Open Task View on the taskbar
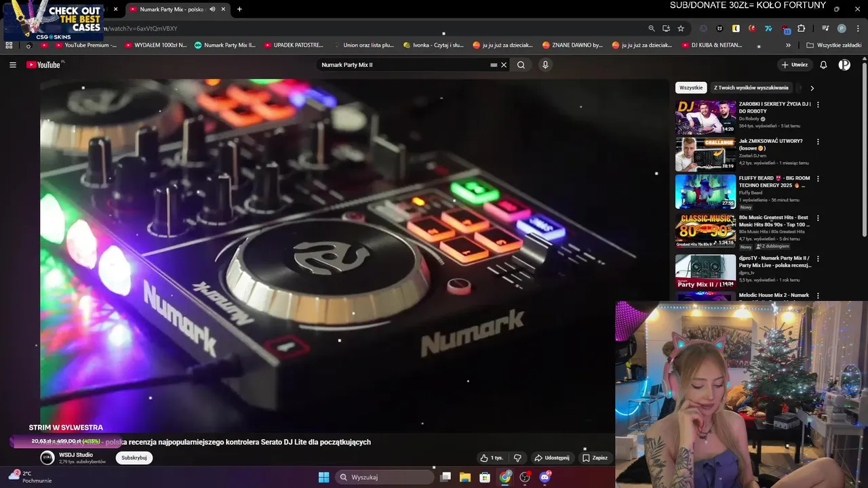 pos(446,477)
